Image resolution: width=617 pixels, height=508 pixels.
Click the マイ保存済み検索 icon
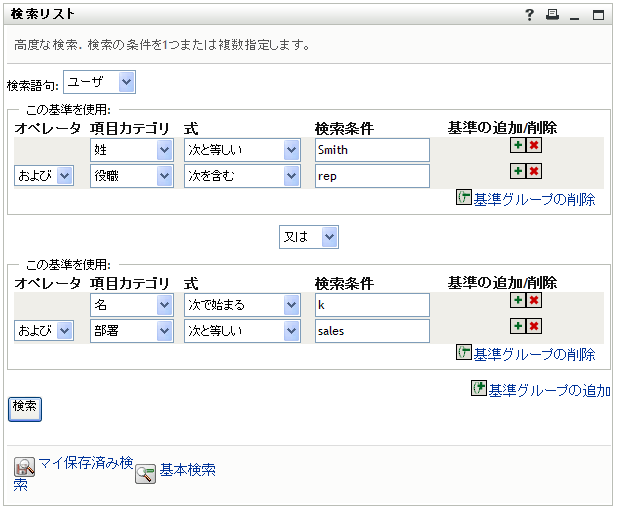coord(25,468)
